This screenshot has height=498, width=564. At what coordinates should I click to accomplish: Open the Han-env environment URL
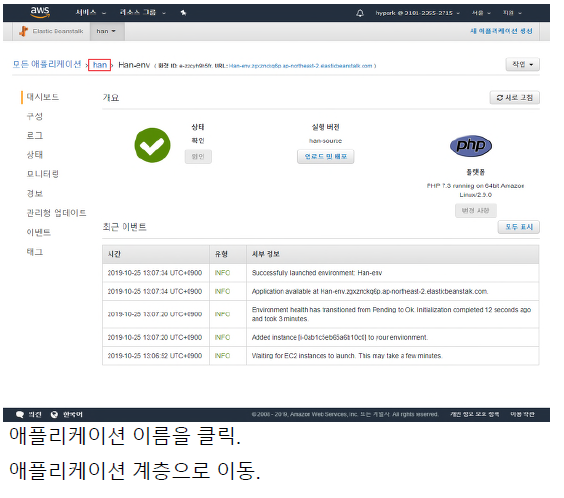(300, 66)
